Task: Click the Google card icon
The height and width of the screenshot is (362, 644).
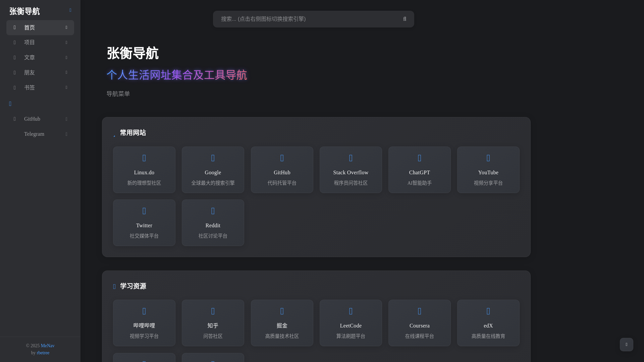Action: [x=213, y=158]
